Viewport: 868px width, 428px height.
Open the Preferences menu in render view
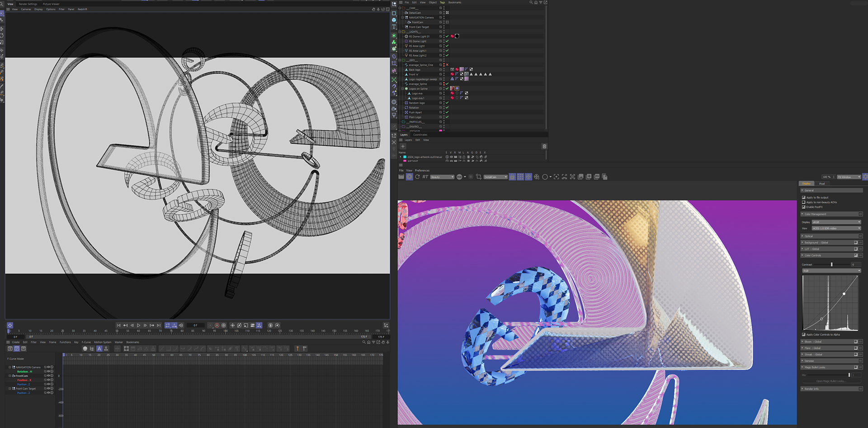(x=422, y=170)
